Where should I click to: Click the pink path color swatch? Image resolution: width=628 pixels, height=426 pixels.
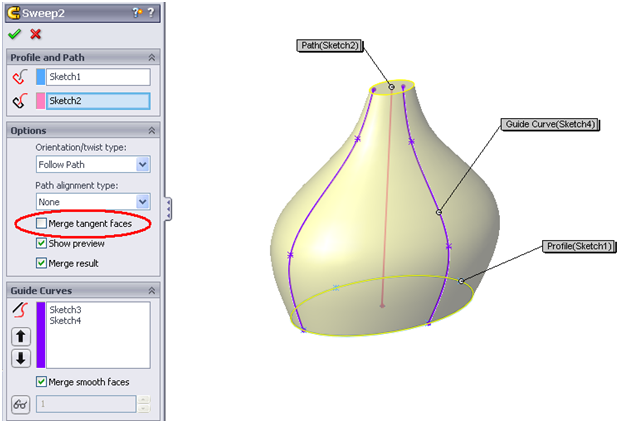pos(40,101)
